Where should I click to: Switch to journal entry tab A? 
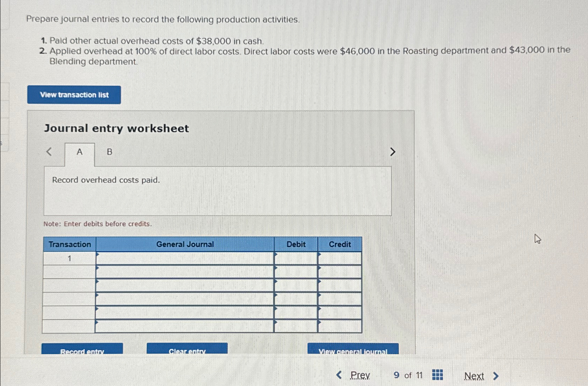[80, 152]
